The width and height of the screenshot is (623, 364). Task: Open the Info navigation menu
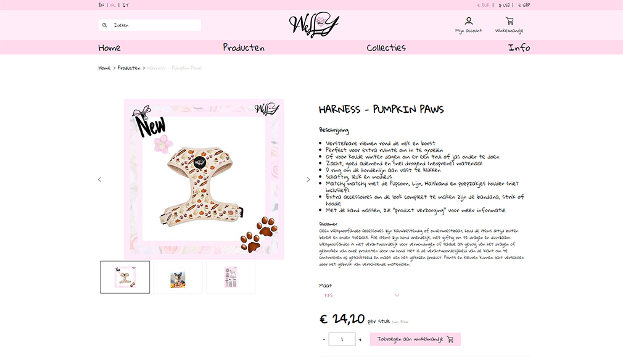(519, 48)
